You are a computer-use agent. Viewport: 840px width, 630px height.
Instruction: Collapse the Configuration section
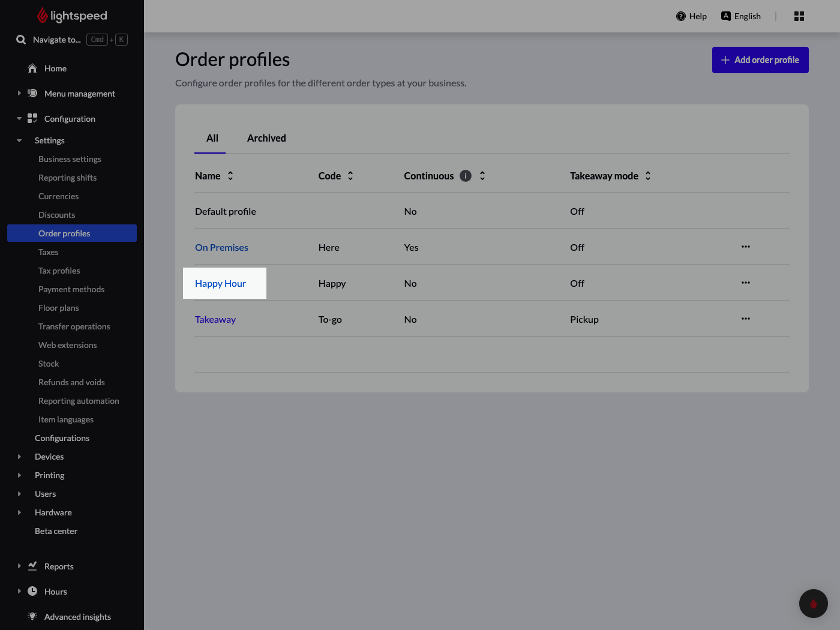[x=19, y=119]
